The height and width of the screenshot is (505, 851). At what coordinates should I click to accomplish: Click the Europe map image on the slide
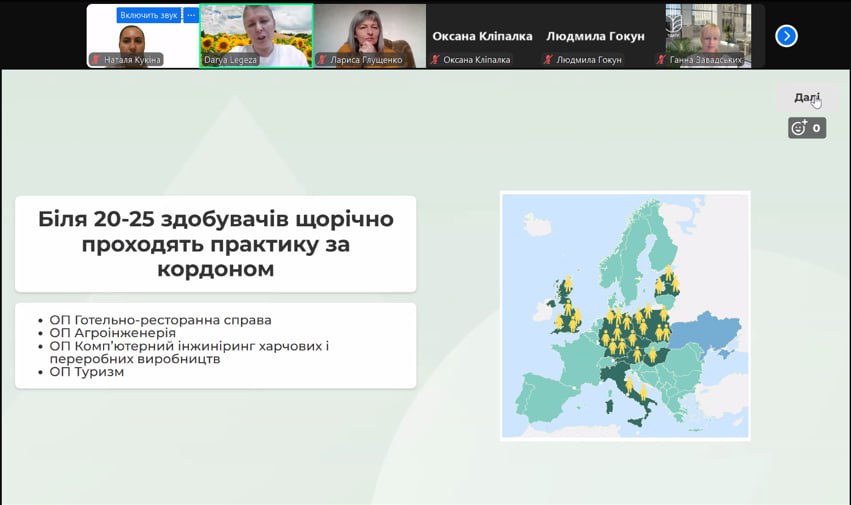tap(625, 315)
